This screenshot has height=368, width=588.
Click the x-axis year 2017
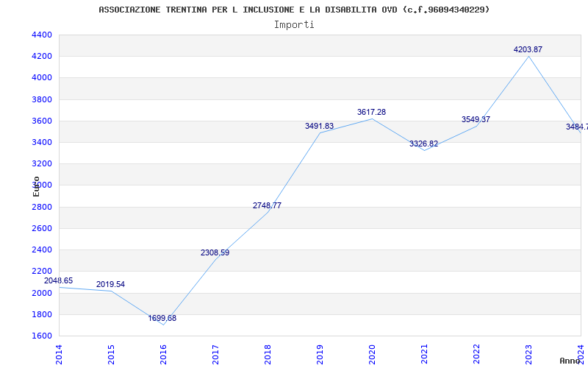[x=215, y=355]
